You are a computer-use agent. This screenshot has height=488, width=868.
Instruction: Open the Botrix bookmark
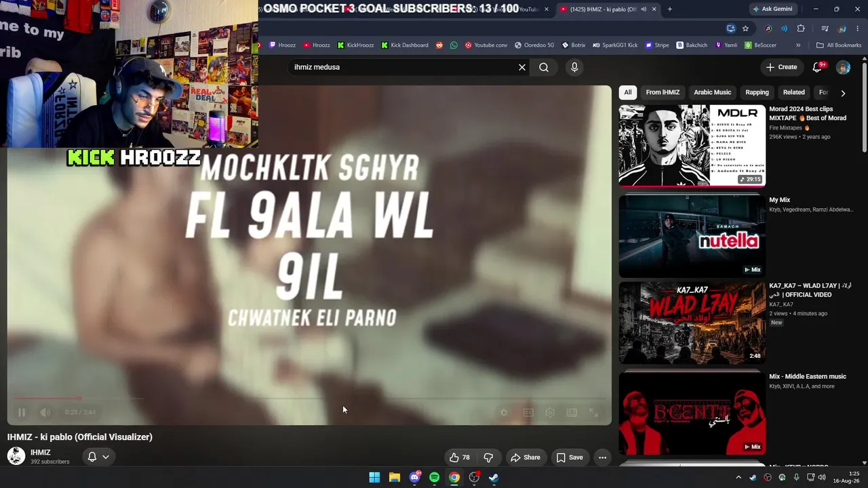(574, 45)
